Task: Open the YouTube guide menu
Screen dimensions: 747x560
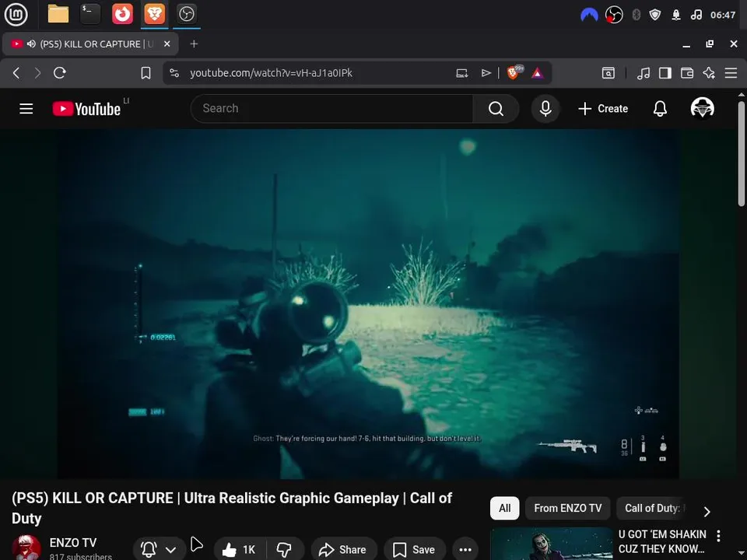Action: (x=26, y=109)
